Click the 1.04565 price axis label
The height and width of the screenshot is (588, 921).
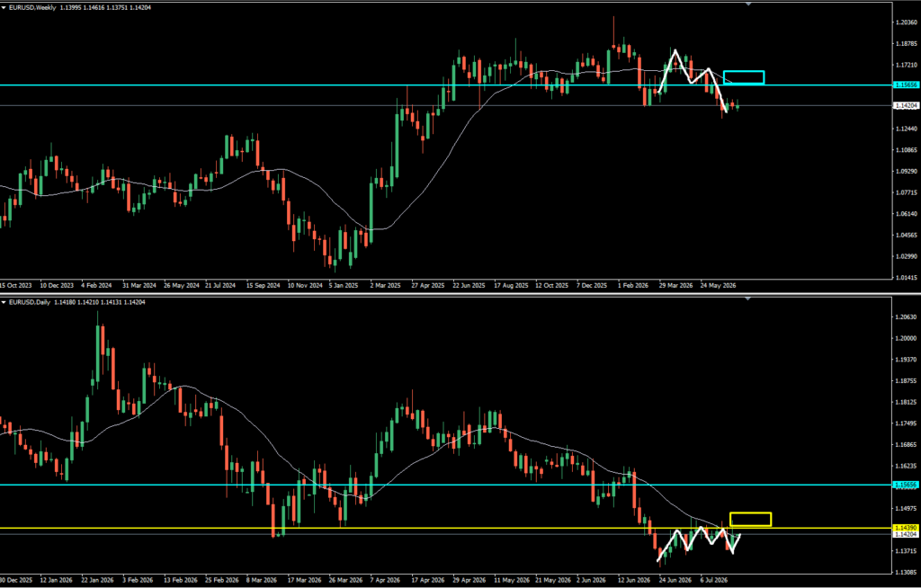point(907,235)
